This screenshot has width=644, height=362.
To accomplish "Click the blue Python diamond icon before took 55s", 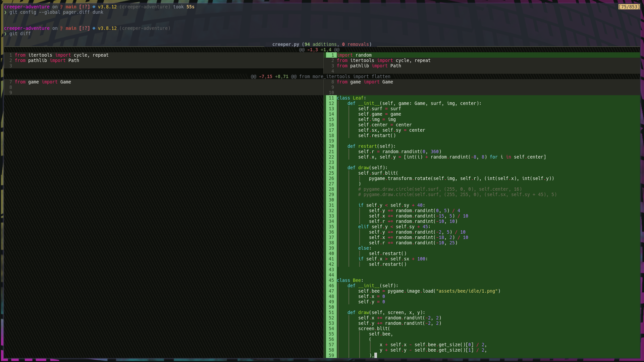I will (94, 7).
